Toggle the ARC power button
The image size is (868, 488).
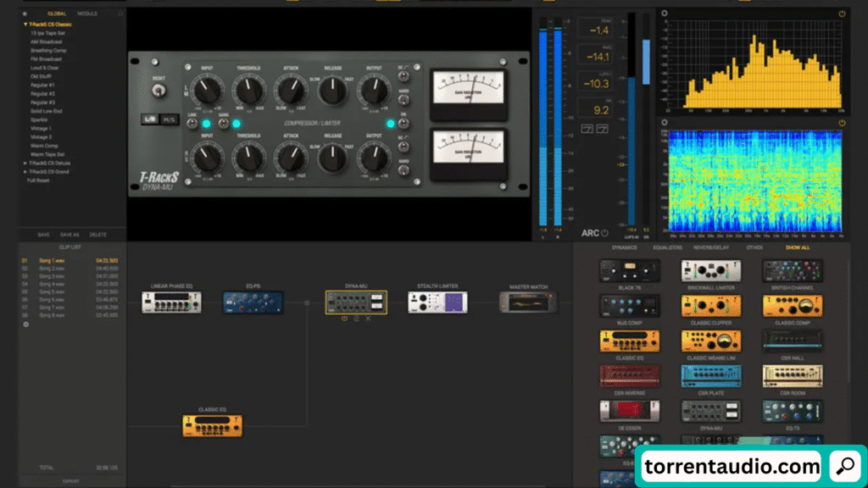coord(605,233)
